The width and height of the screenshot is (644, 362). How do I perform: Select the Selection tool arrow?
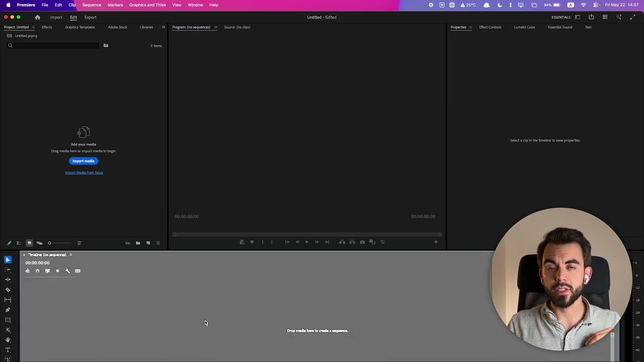coord(8,259)
